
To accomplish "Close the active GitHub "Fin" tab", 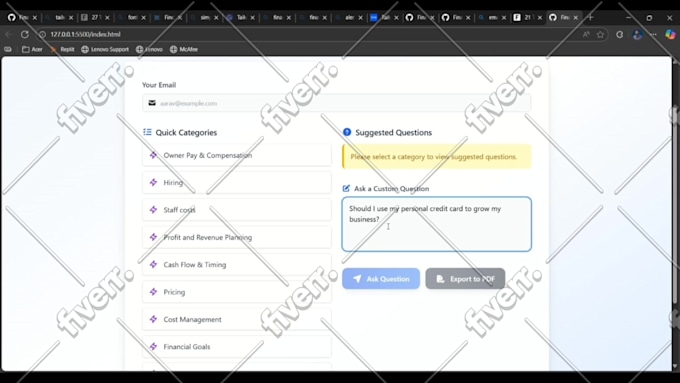I will (575, 18).
